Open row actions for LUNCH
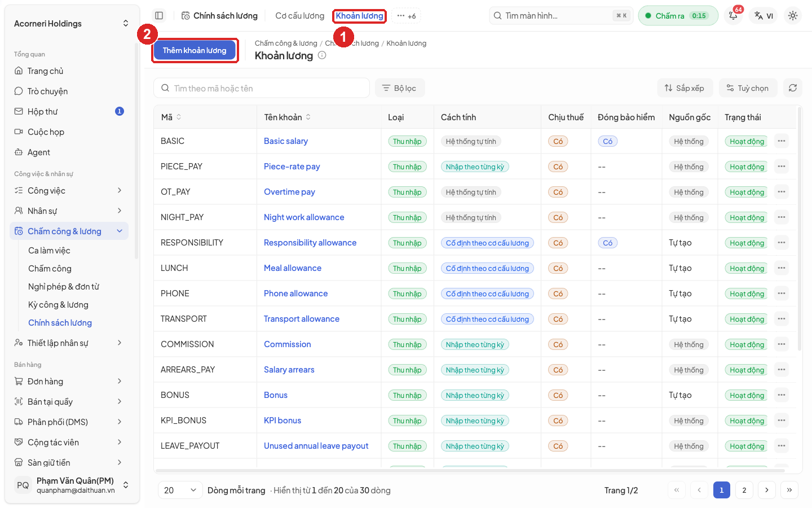Screen dimensions: 812x508 point(781,268)
